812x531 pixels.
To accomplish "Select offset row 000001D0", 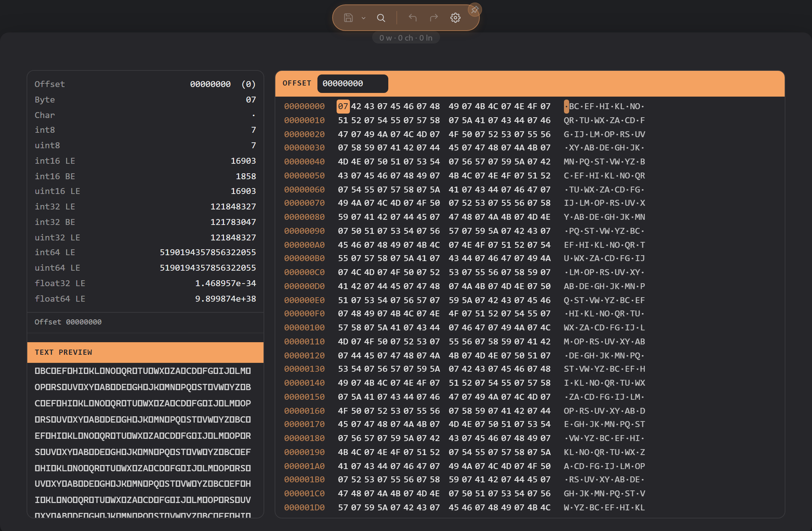I will click(x=304, y=508).
